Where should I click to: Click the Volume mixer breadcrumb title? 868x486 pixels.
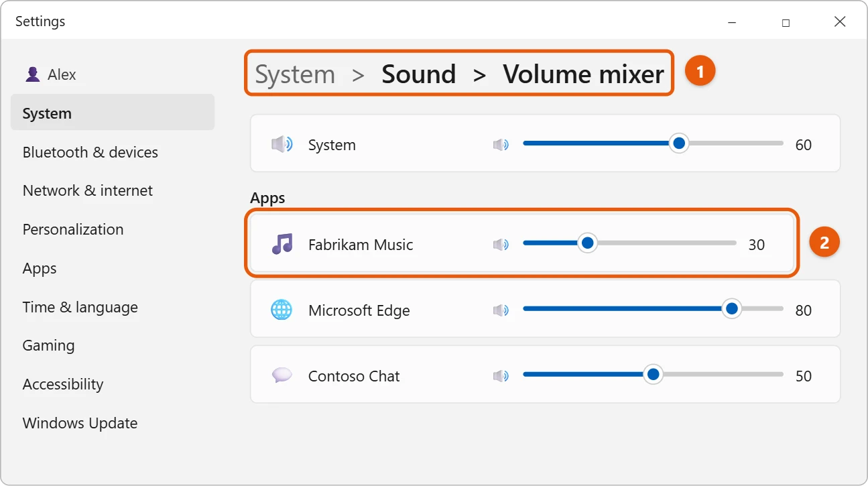584,74
